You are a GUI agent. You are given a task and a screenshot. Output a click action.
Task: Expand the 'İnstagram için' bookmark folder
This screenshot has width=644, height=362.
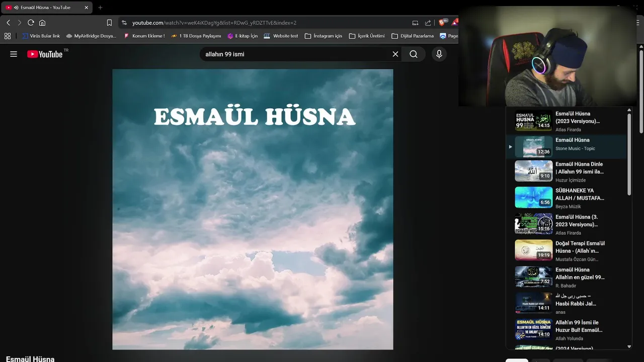click(x=323, y=36)
